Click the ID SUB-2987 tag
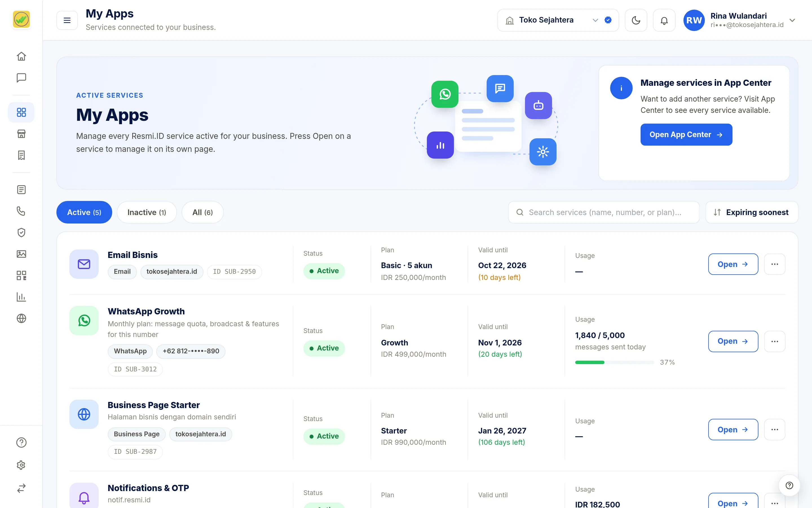Viewport: 812px width, 508px height. point(135,452)
